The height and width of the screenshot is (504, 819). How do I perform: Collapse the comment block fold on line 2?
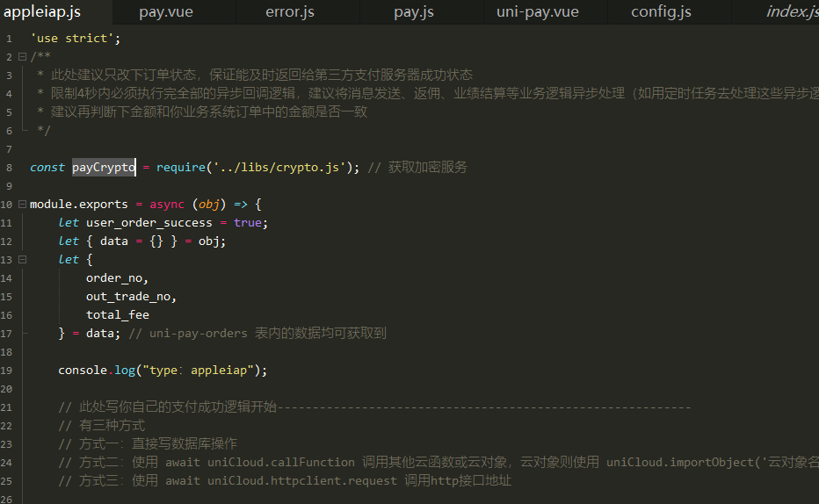[x=22, y=56]
